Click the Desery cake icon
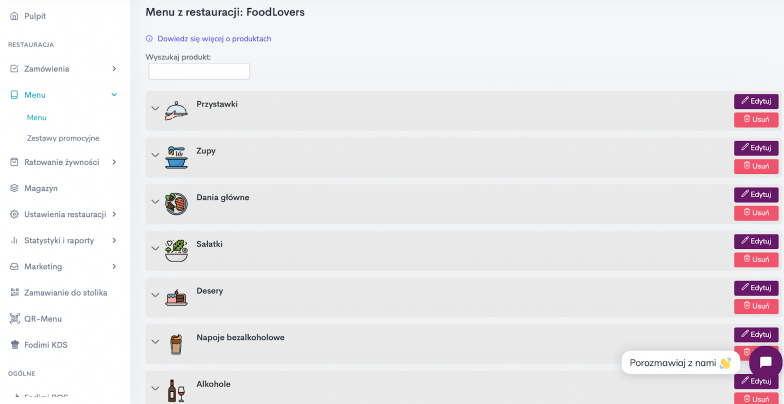This screenshot has height=404, width=784. point(176,297)
